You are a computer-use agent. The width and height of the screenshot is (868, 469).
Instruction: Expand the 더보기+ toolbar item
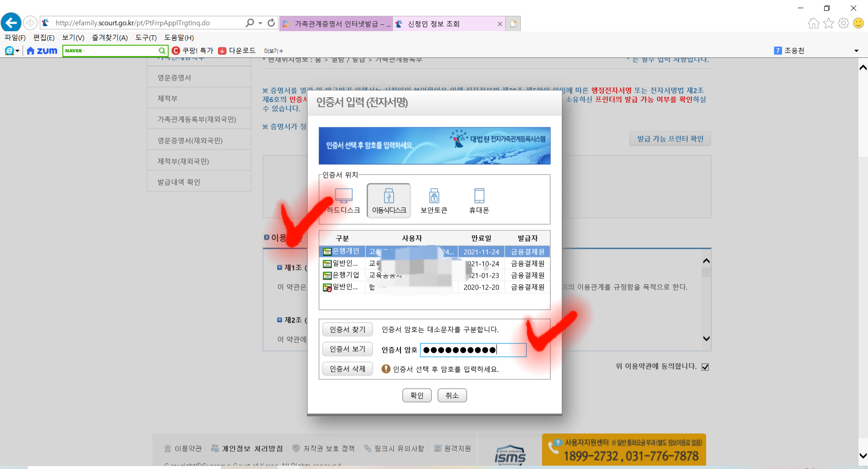(x=274, y=51)
